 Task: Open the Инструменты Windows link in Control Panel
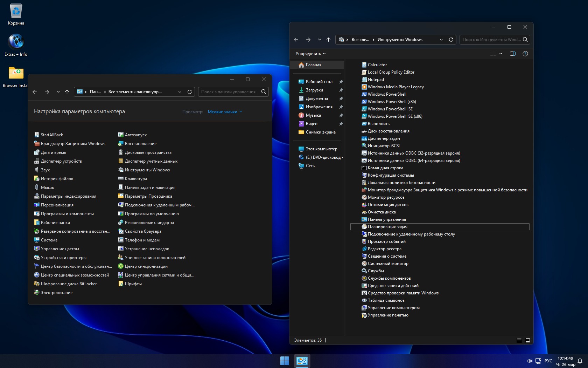[147, 170]
